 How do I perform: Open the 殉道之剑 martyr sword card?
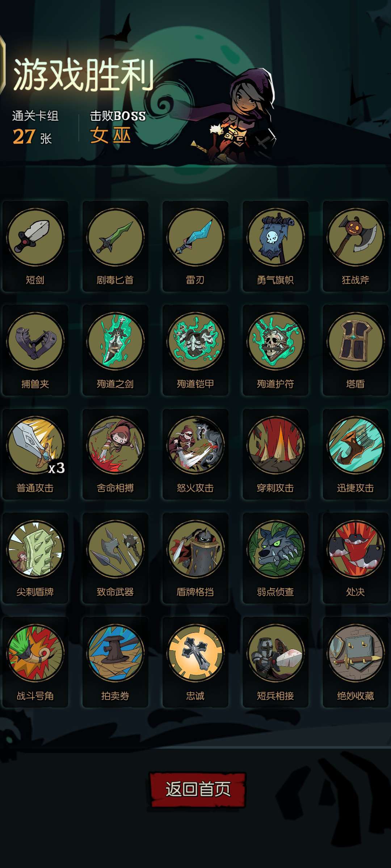115,350
